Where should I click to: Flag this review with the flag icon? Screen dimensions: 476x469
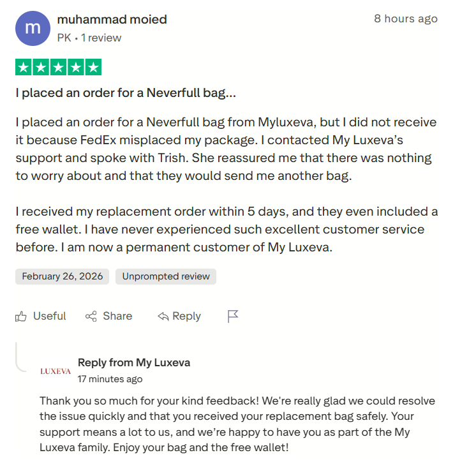tap(233, 316)
